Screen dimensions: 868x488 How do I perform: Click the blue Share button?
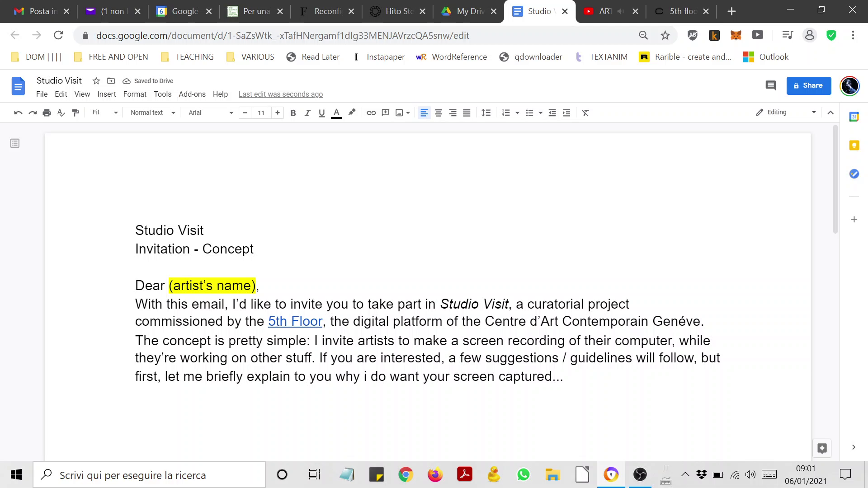(x=808, y=85)
